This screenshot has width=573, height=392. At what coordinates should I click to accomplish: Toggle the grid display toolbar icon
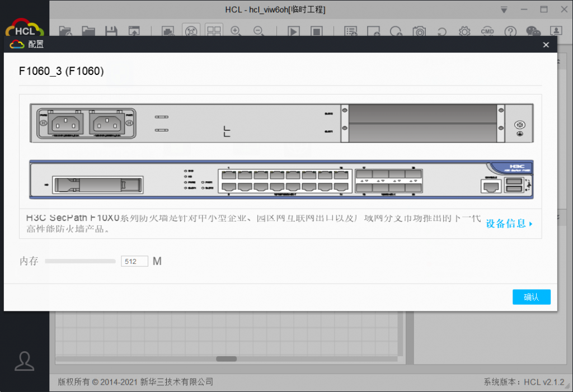(214, 31)
